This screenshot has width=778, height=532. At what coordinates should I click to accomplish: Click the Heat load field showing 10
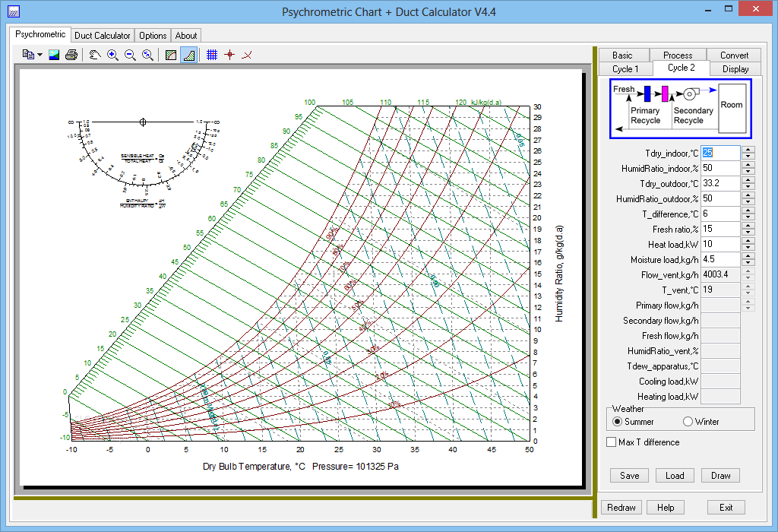[720, 244]
